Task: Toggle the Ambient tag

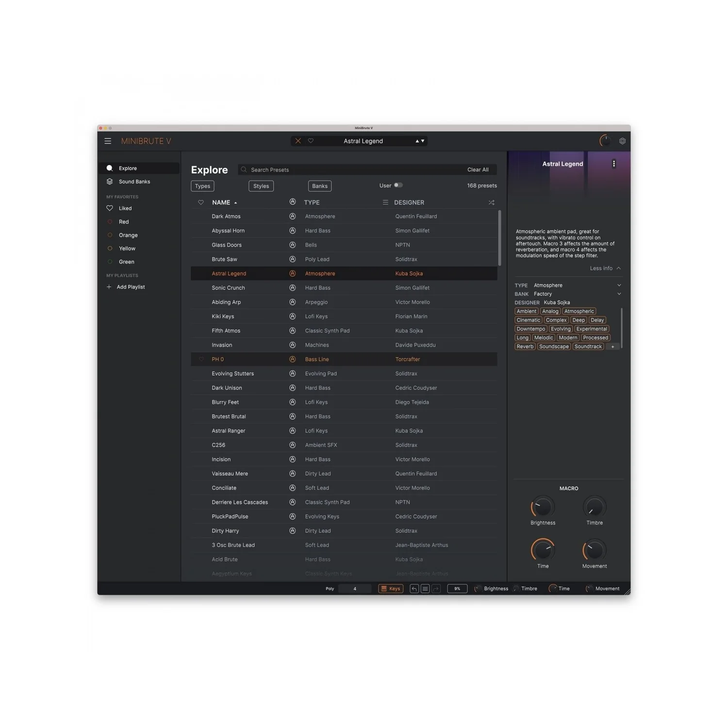Action: (x=527, y=312)
